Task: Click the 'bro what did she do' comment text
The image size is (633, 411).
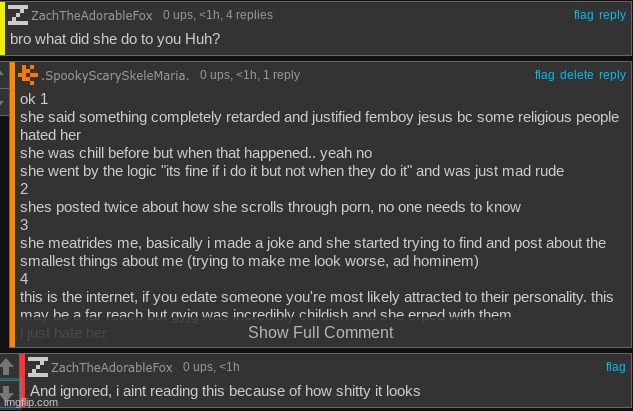Action: [115, 39]
